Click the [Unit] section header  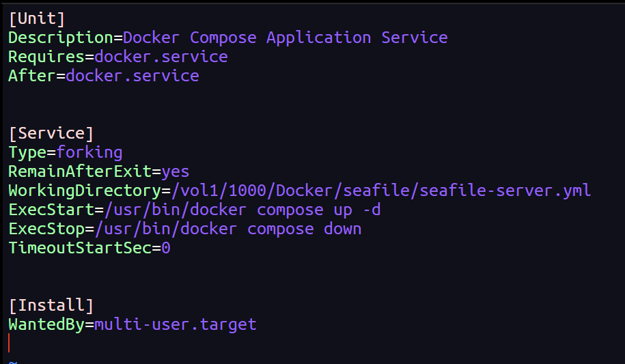[37, 18]
